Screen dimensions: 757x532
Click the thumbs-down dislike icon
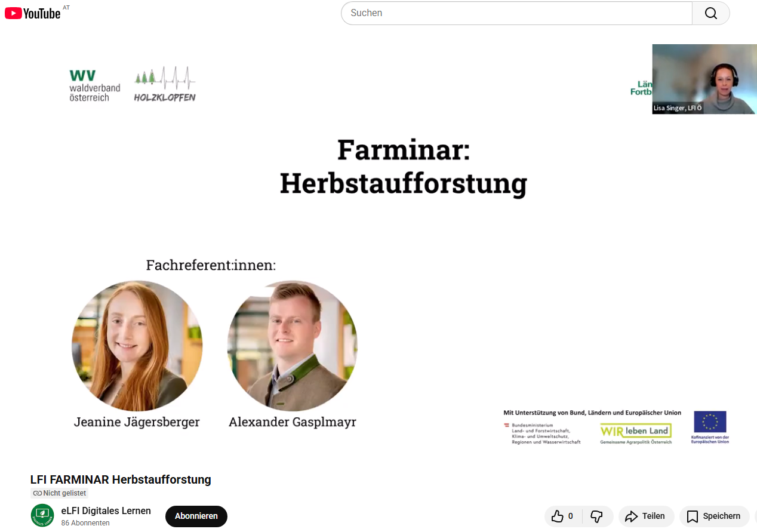coord(597,516)
